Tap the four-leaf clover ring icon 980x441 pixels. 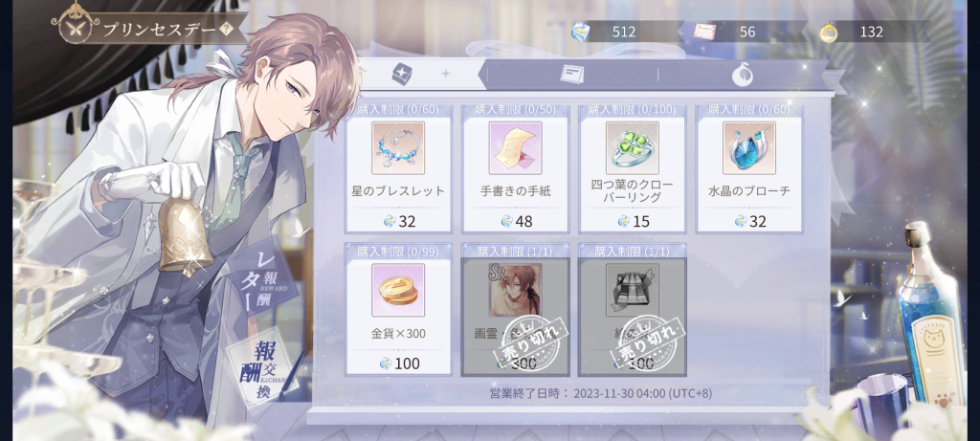(632, 148)
